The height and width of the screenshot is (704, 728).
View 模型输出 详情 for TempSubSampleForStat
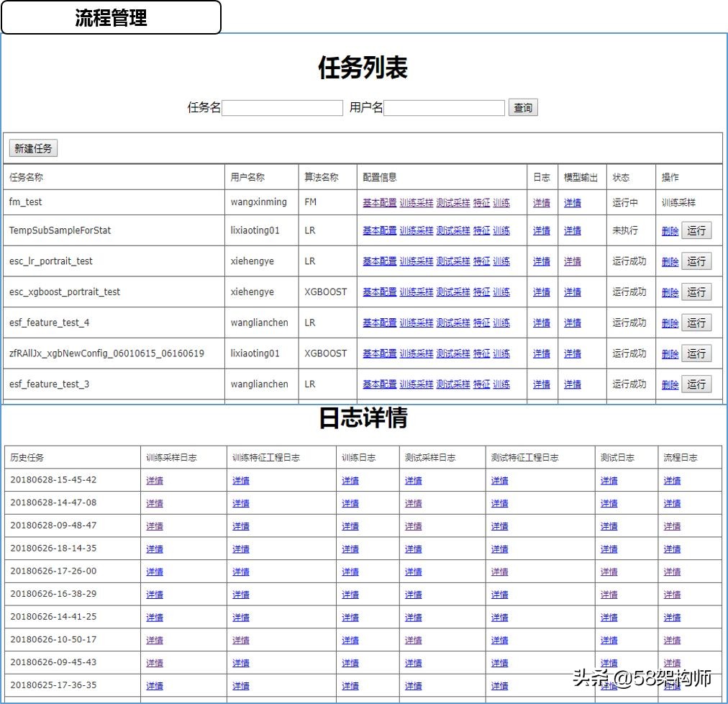click(572, 230)
